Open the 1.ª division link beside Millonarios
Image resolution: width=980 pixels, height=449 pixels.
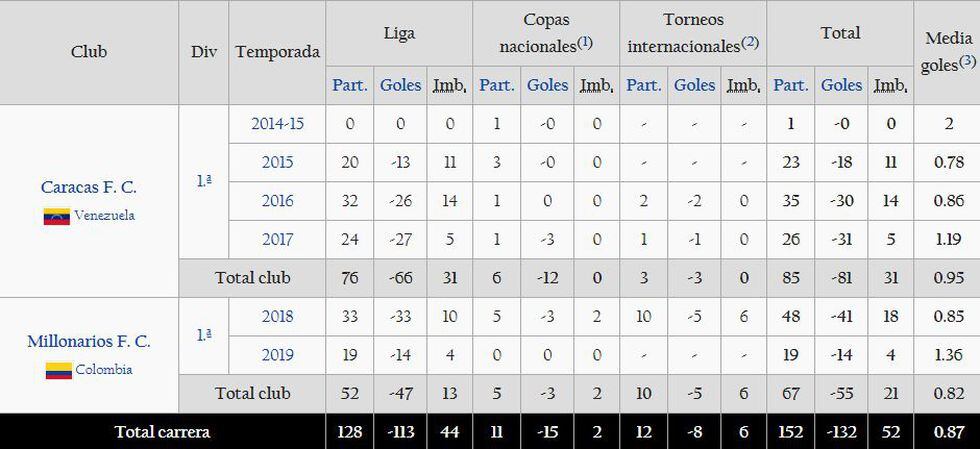204,335
